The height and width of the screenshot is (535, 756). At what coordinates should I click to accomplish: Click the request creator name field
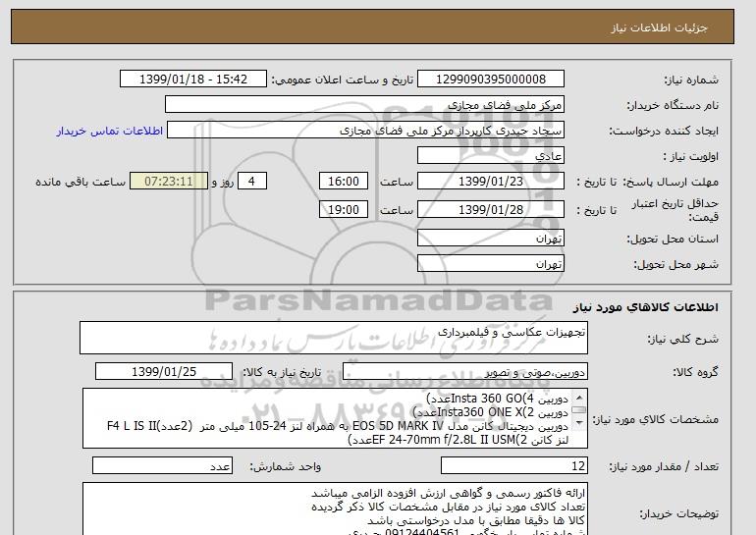365,131
